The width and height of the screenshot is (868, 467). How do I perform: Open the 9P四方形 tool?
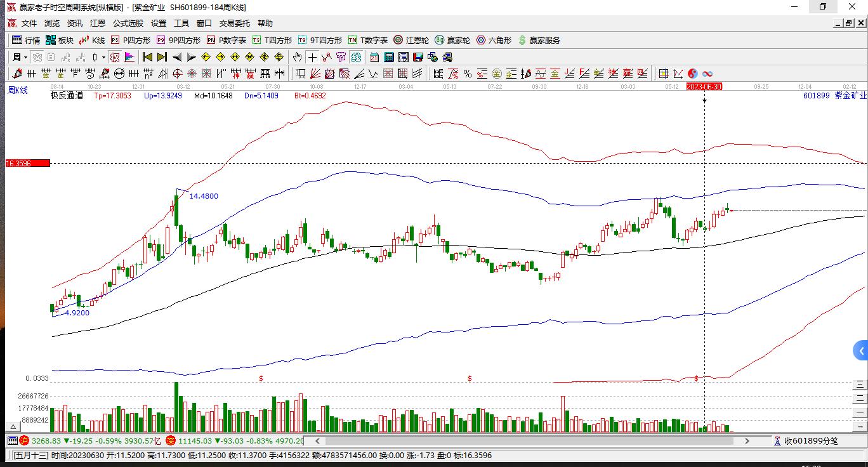tap(178, 40)
